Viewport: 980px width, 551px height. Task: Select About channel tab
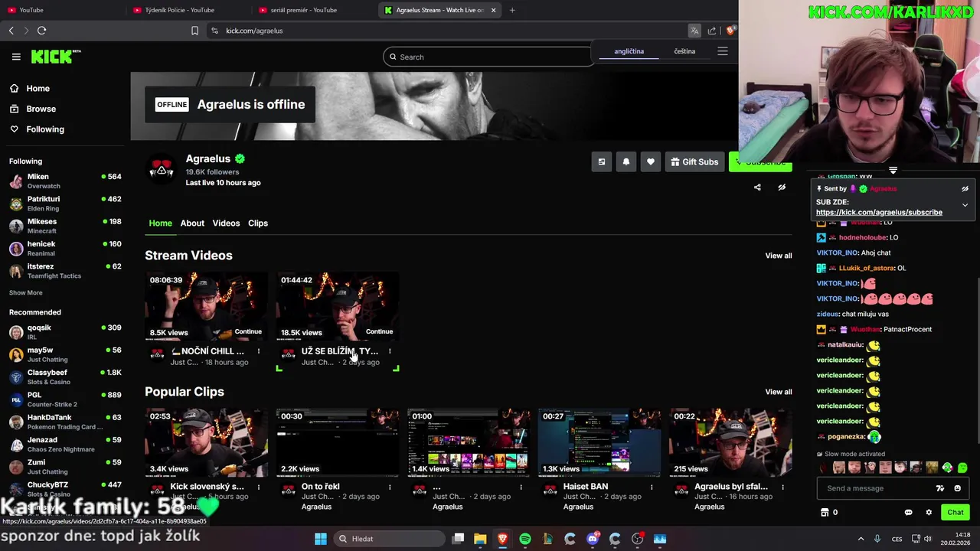192,223
